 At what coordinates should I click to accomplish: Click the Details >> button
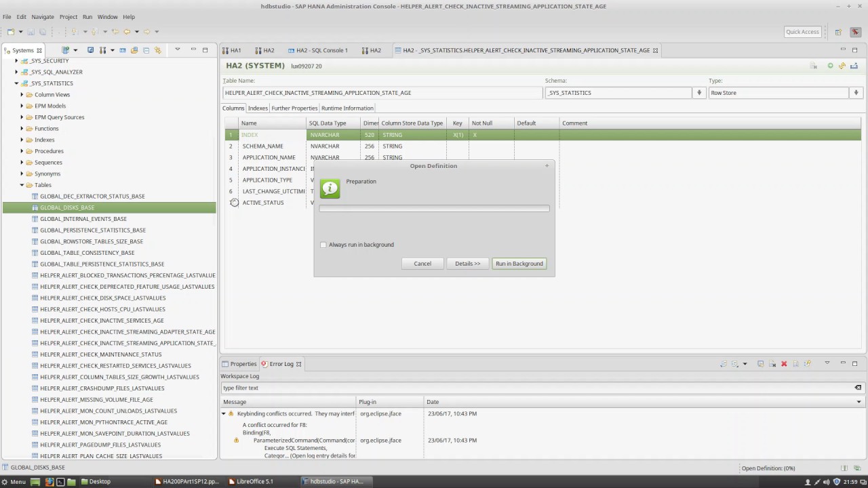coord(468,264)
